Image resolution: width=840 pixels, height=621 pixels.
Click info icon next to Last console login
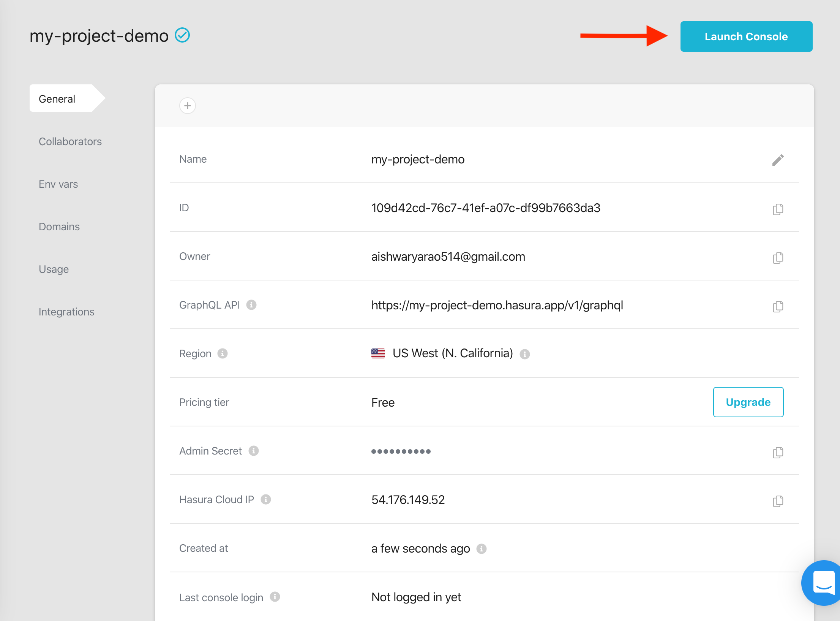click(x=275, y=597)
